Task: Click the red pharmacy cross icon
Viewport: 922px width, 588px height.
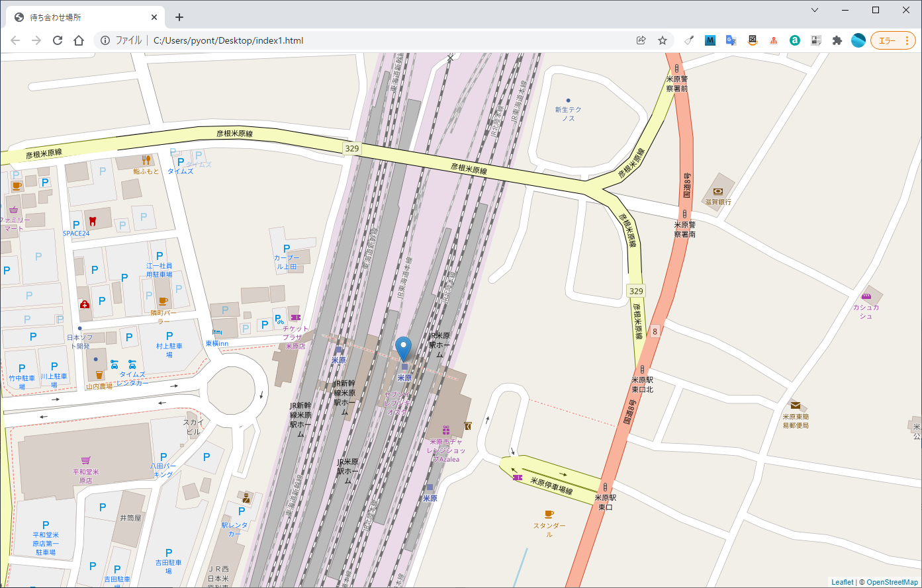Action: [85, 304]
